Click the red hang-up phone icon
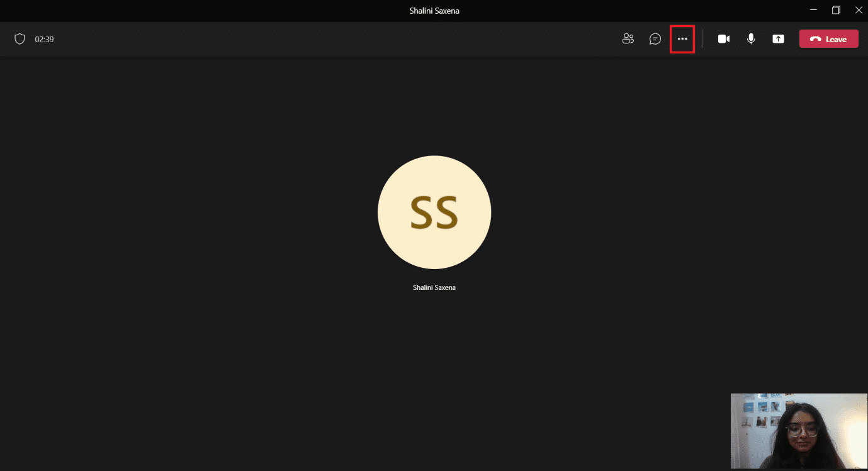The image size is (868, 471). [x=815, y=39]
